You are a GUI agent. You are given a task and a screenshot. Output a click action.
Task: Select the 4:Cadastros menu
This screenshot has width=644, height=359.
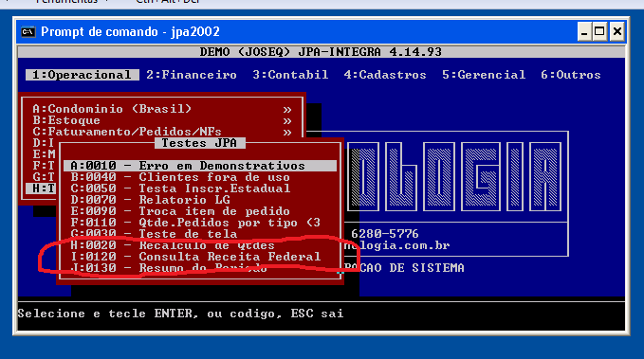click(385, 75)
